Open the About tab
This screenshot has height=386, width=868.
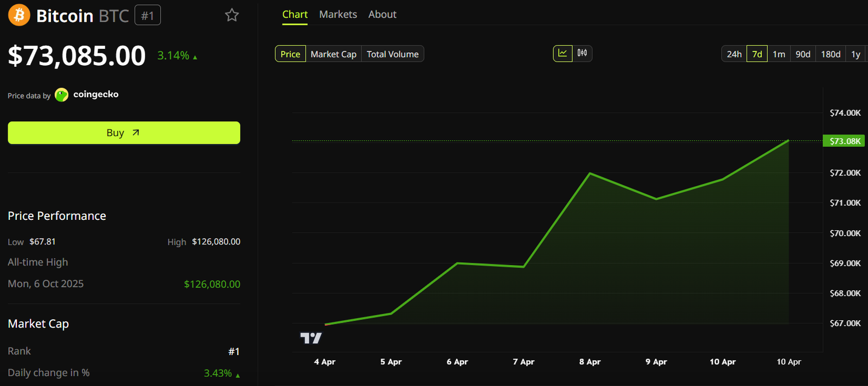pyautogui.click(x=382, y=15)
